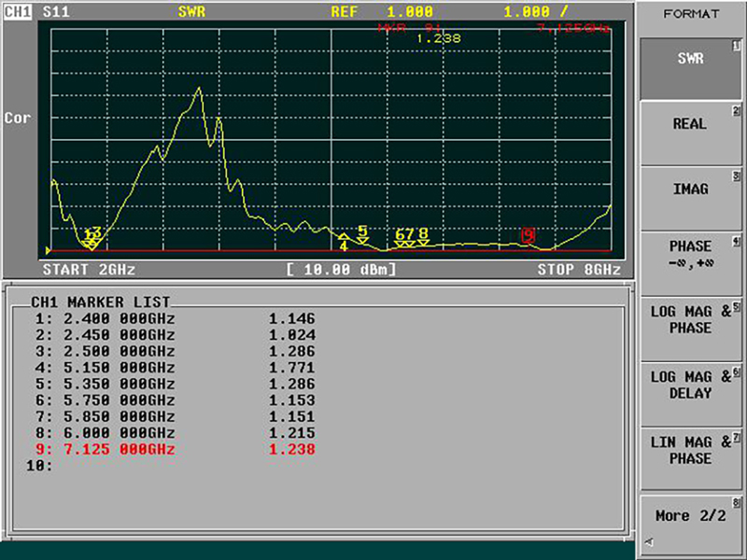The image size is (747, 560).
Task: Select marker row 7: 5.850 GHz
Action: (x=175, y=416)
